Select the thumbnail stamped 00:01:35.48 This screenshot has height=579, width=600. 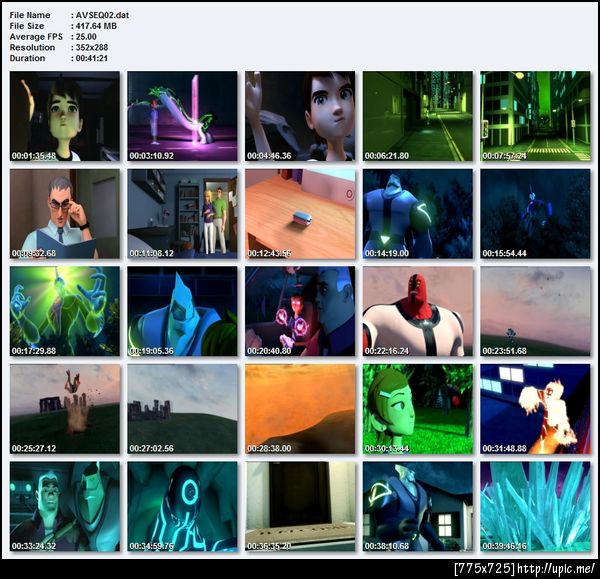(65, 116)
